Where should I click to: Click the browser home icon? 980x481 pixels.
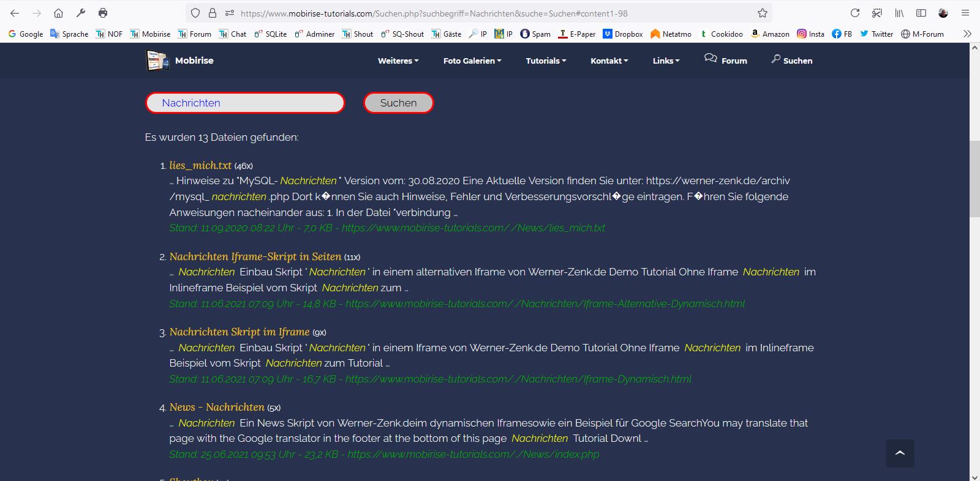tap(58, 13)
